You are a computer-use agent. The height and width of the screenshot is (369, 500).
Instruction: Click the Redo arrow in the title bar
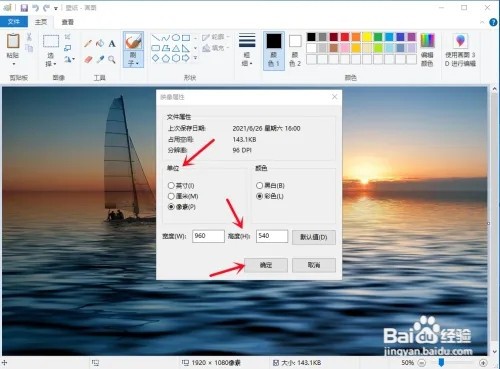coord(46,8)
